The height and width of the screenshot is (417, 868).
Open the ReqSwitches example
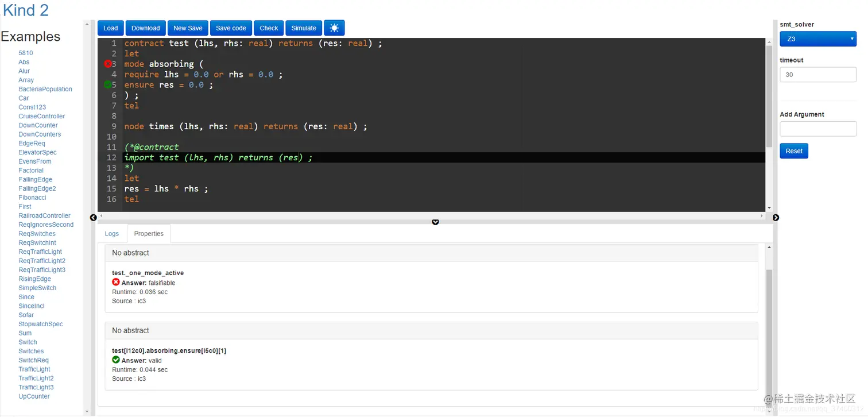pyautogui.click(x=37, y=234)
